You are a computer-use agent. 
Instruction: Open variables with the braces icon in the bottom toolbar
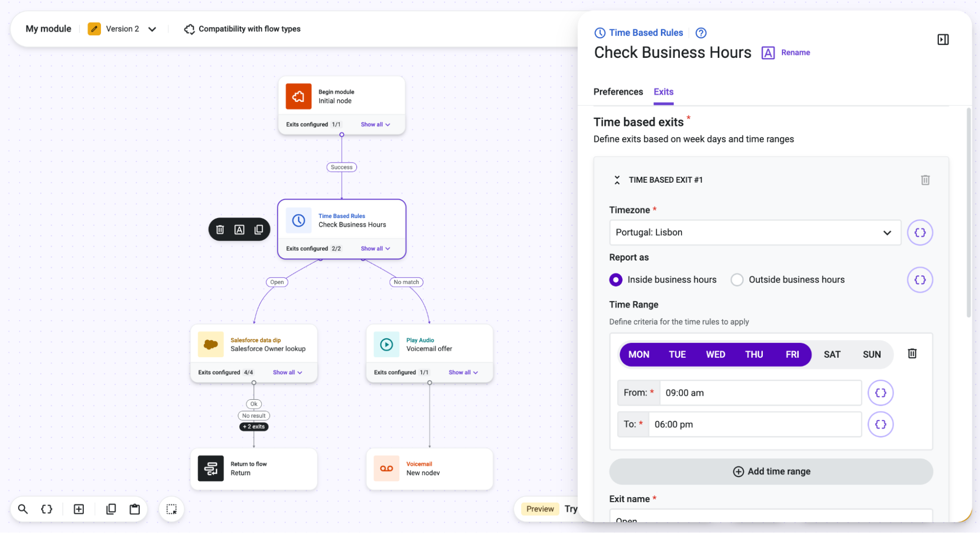(47, 509)
